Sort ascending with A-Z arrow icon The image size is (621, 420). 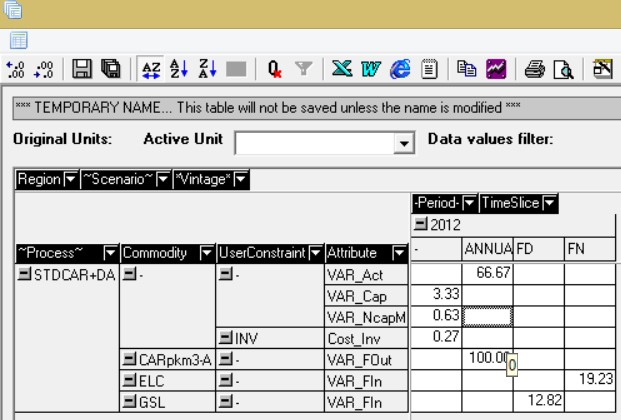point(179,69)
